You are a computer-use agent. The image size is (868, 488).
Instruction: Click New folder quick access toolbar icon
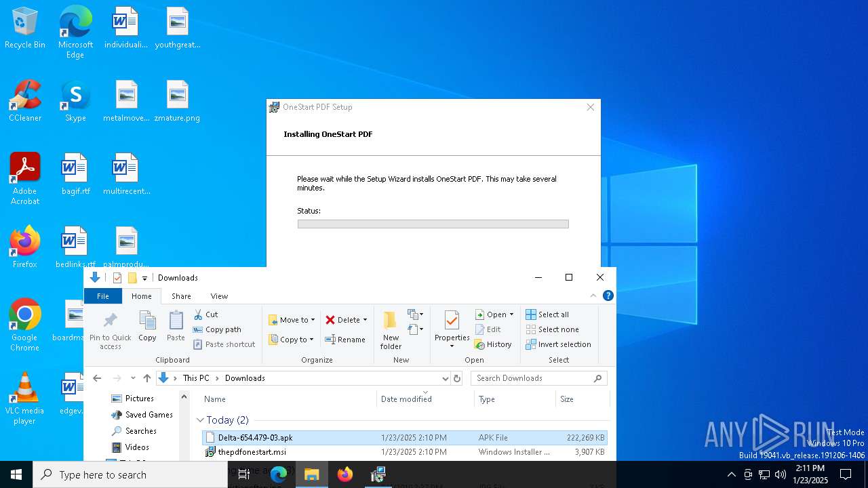[132, 278]
